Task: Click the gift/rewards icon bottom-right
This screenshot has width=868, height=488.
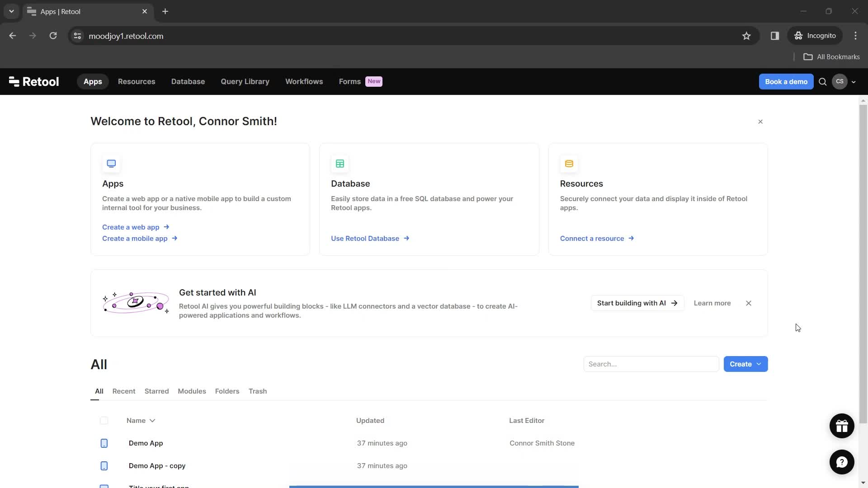Action: (x=842, y=426)
